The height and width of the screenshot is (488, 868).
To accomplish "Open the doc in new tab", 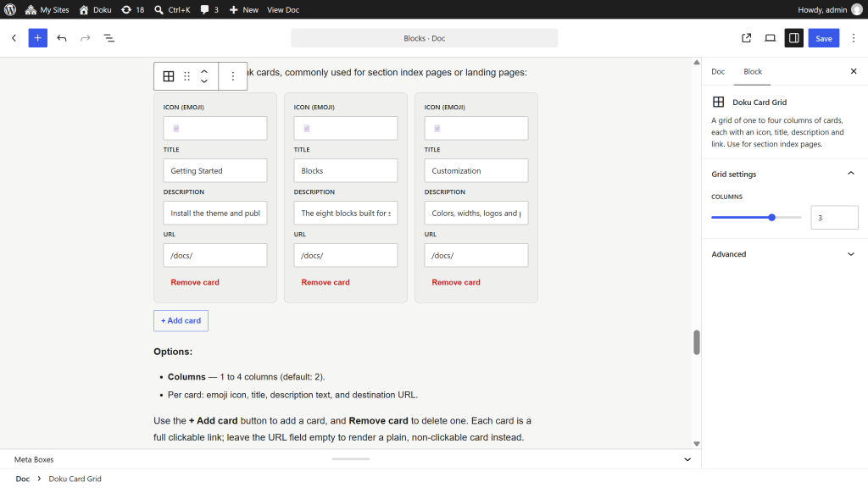I will pyautogui.click(x=746, y=38).
